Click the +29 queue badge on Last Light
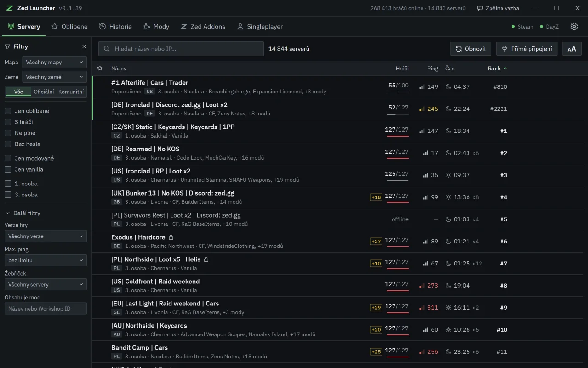This screenshot has height=368, width=588. pos(376,308)
